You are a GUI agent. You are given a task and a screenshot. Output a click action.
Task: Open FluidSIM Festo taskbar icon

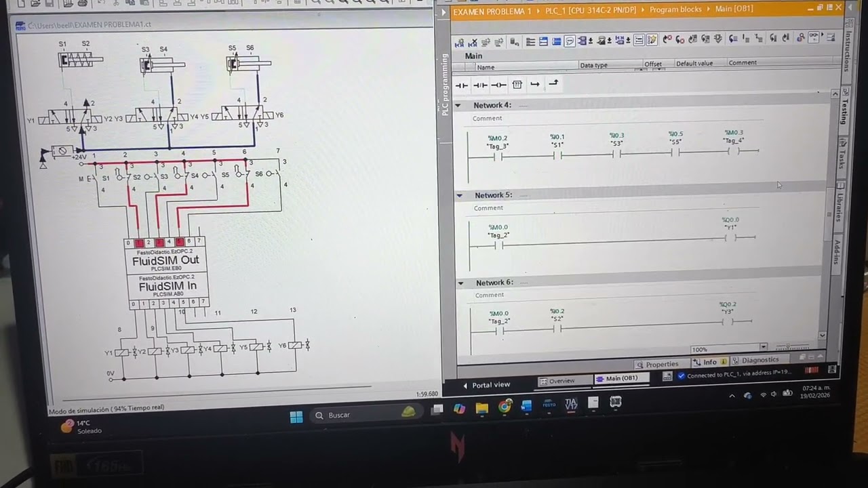[549, 405]
